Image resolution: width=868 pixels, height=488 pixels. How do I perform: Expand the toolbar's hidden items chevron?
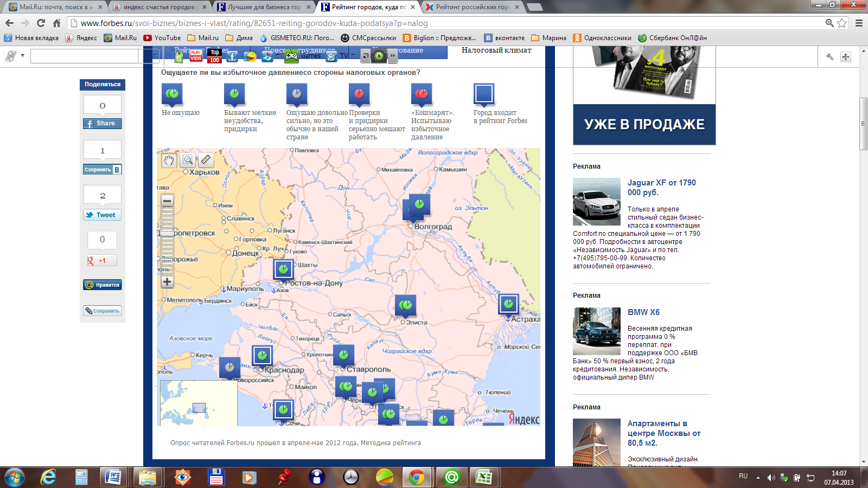(393, 55)
